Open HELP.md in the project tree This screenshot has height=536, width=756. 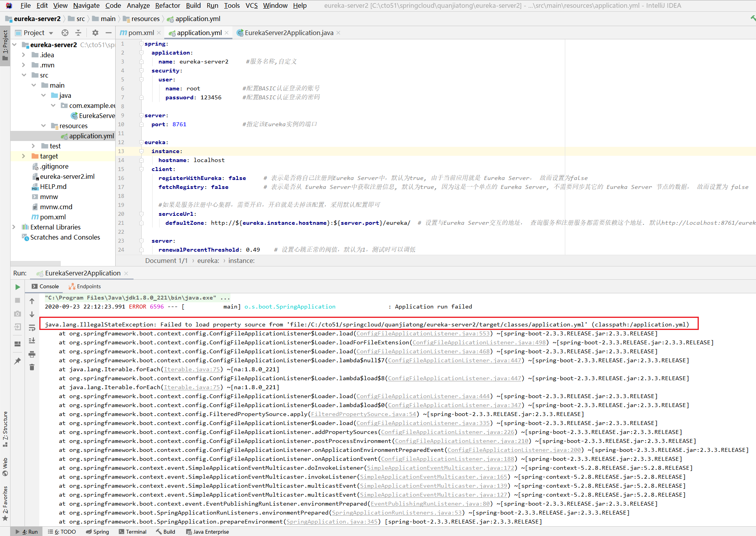click(53, 187)
